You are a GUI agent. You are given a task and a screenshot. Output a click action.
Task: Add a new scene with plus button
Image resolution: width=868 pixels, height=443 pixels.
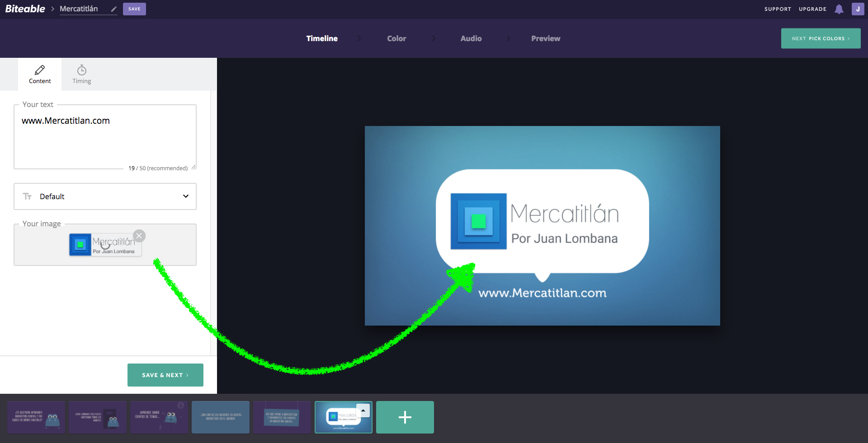pos(405,417)
